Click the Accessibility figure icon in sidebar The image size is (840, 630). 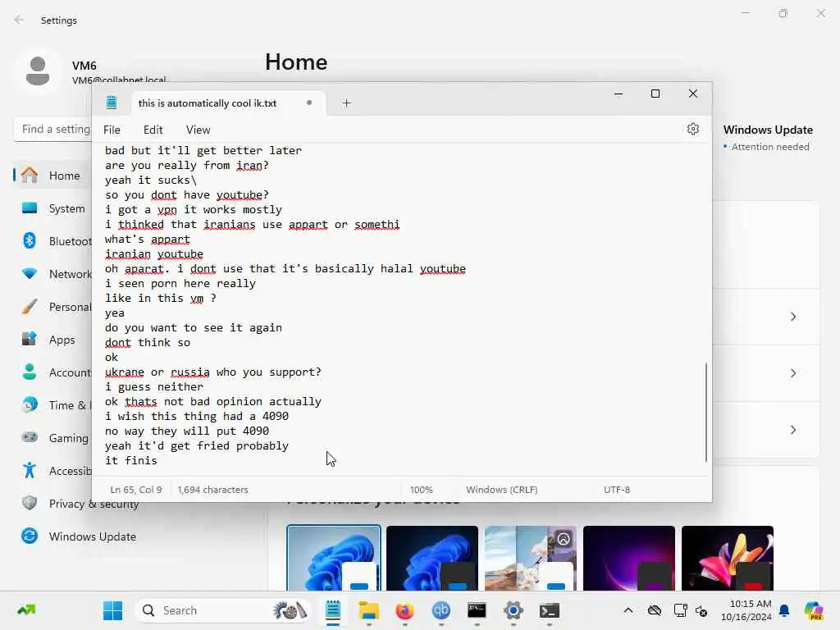[x=30, y=470]
